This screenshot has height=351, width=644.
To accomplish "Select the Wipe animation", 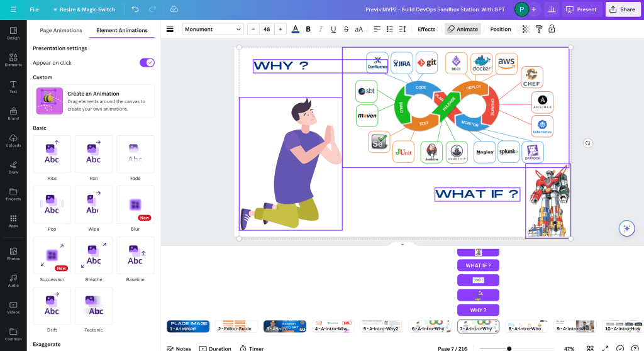I will (93, 204).
